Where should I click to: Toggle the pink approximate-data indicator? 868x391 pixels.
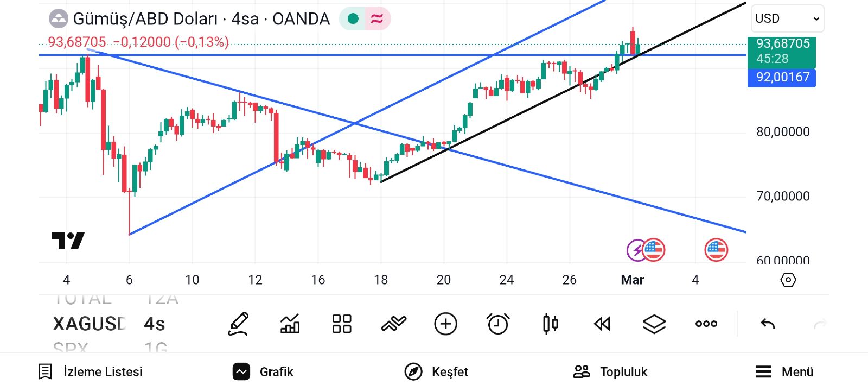coord(377,19)
